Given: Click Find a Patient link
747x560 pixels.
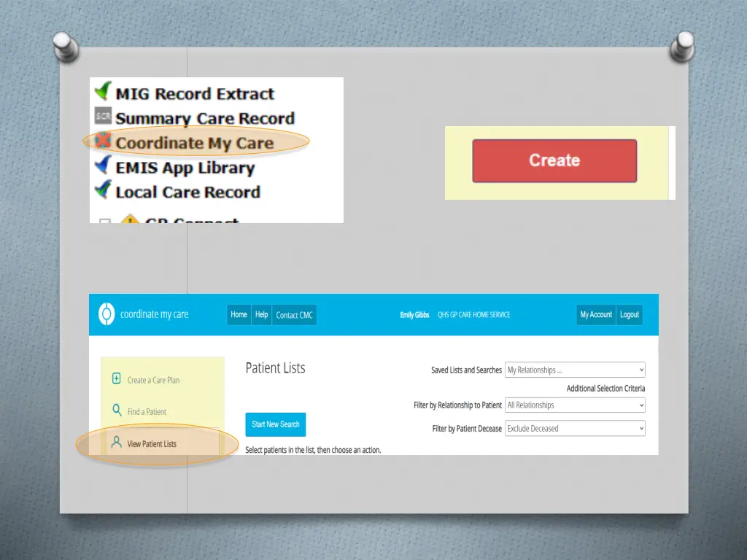Looking at the screenshot, I should click(x=147, y=411).
